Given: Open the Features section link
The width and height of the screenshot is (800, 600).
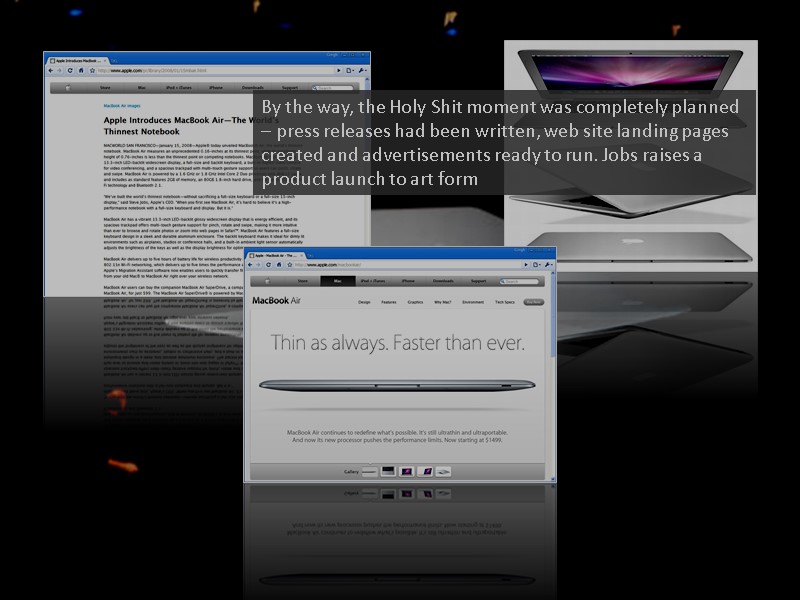Looking at the screenshot, I should click(x=389, y=302).
